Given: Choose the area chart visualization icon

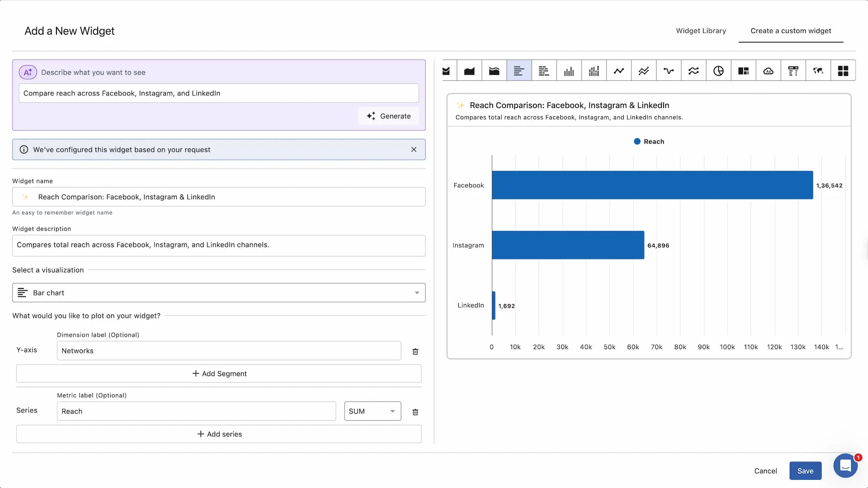Looking at the screenshot, I should click(469, 70).
